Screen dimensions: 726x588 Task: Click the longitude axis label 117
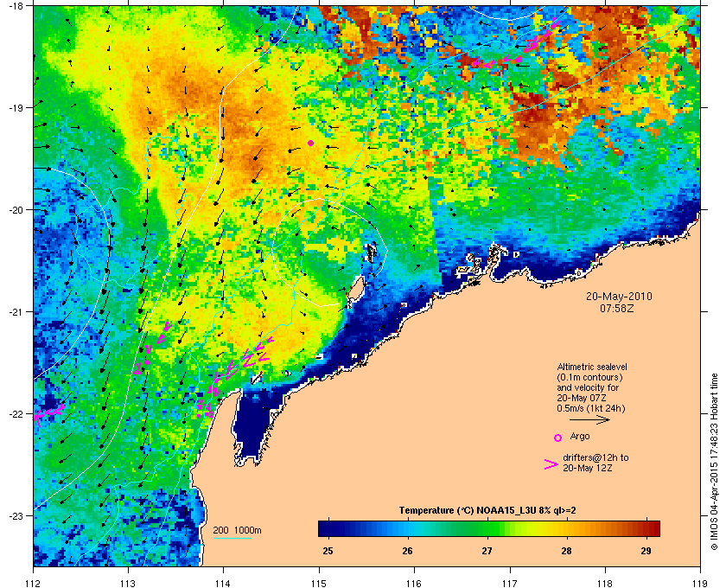(x=510, y=583)
